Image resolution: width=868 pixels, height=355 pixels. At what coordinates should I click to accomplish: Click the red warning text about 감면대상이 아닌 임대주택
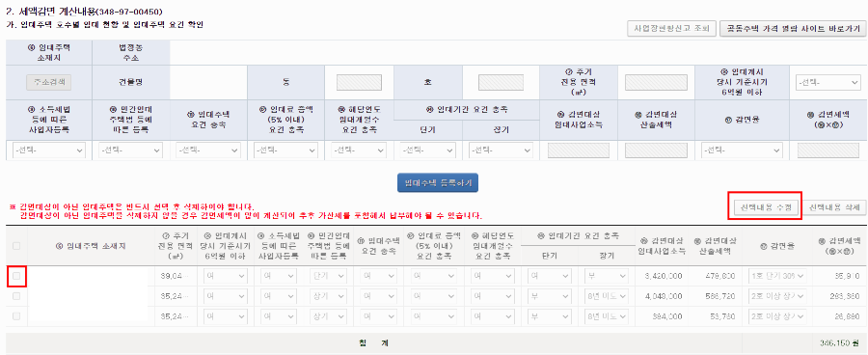point(246,210)
